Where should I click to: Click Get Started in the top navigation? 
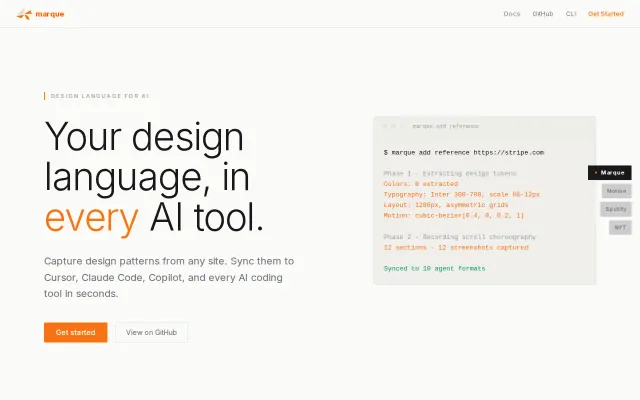click(x=606, y=14)
